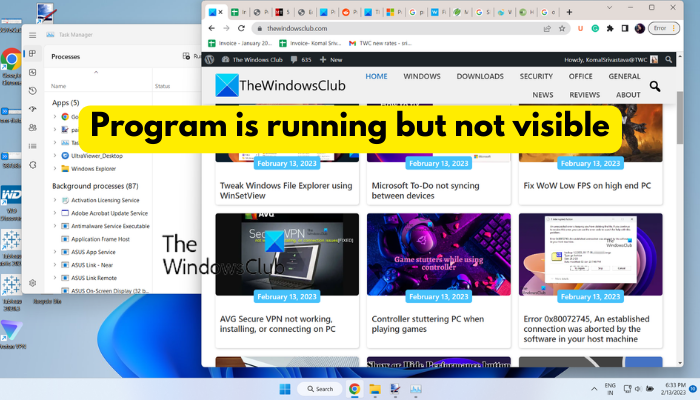Viewport: 700px width, 400px height.
Task: Expand Windows Explorer process row
Action: (55, 169)
